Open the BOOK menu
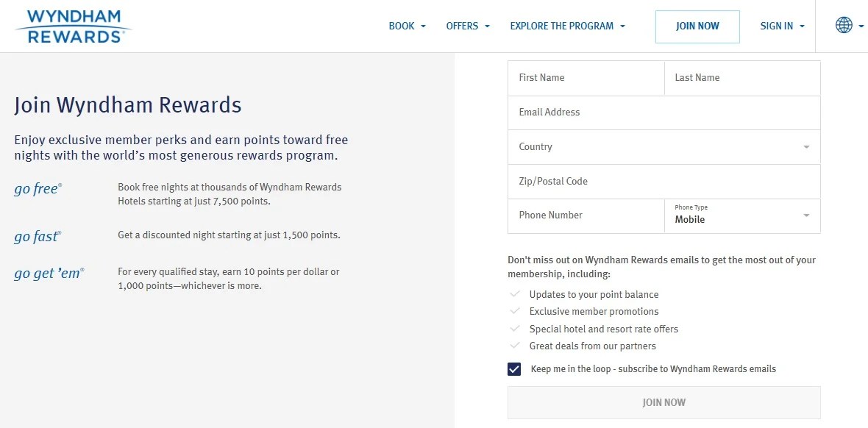This screenshot has width=868, height=428. (402, 25)
